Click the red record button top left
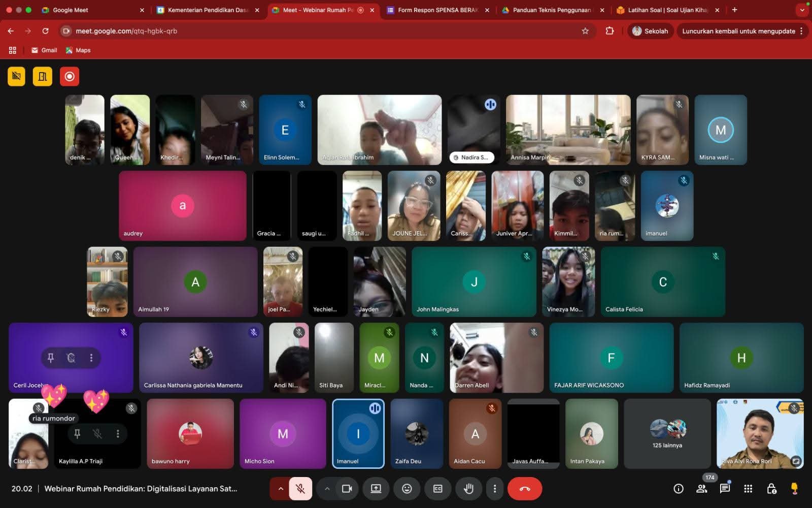This screenshot has width=812, height=508. point(70,77)
